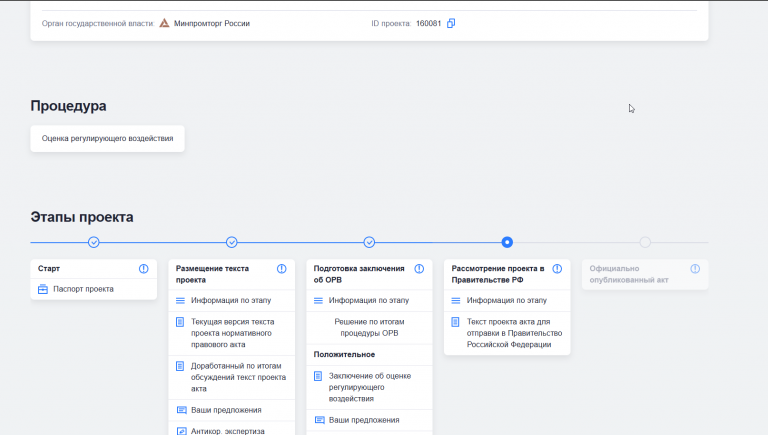Click Минпромторг России triangle logo
This screenshot has width=768, height=435.
(x=165, y=23)
